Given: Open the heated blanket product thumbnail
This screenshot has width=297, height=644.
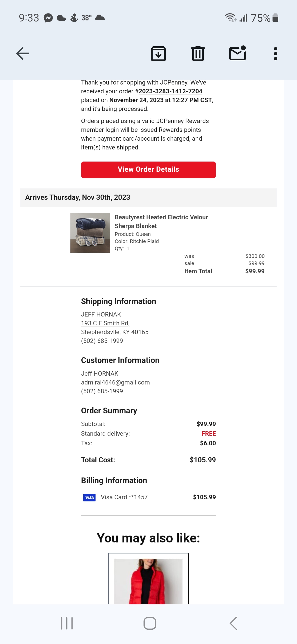Looking at the screenshot, I should 90,233.
